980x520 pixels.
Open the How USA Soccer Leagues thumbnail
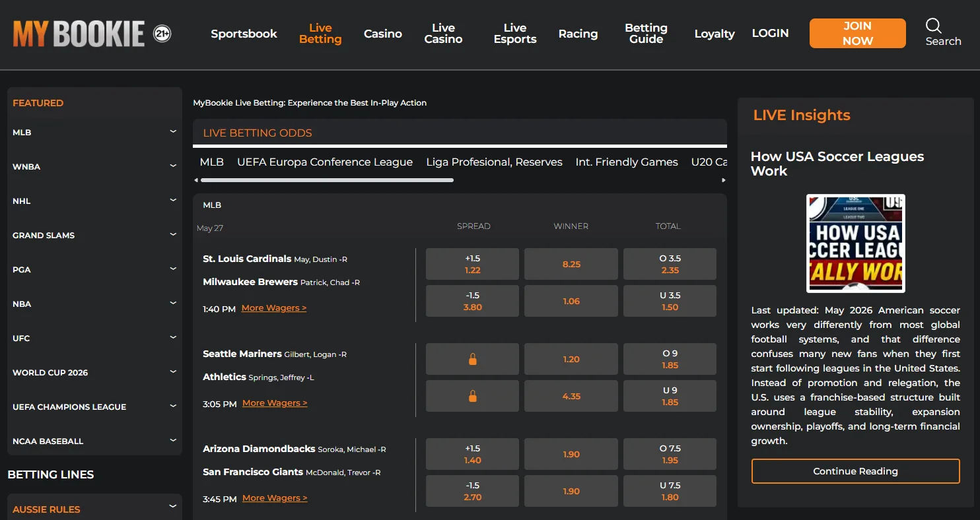[855, 244]
